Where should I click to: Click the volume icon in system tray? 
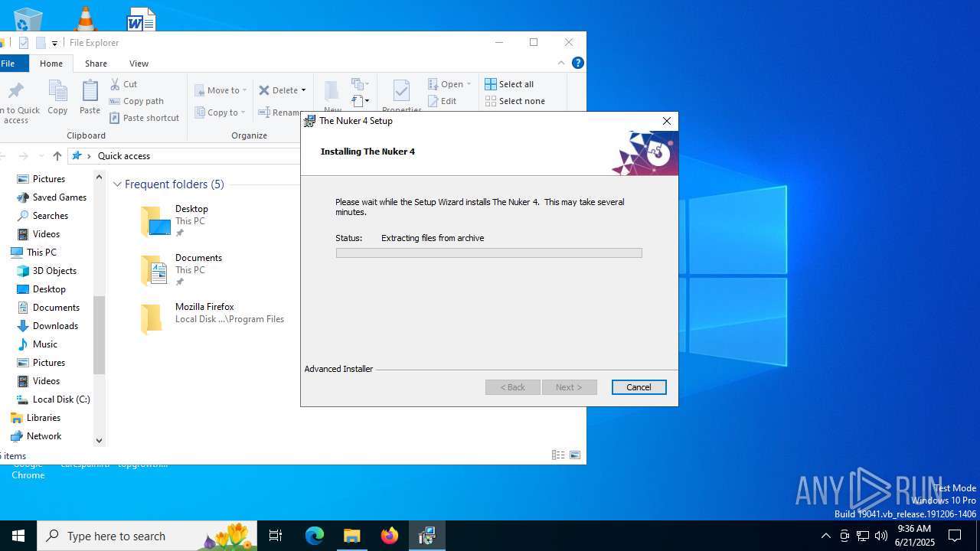click(880, 536)
